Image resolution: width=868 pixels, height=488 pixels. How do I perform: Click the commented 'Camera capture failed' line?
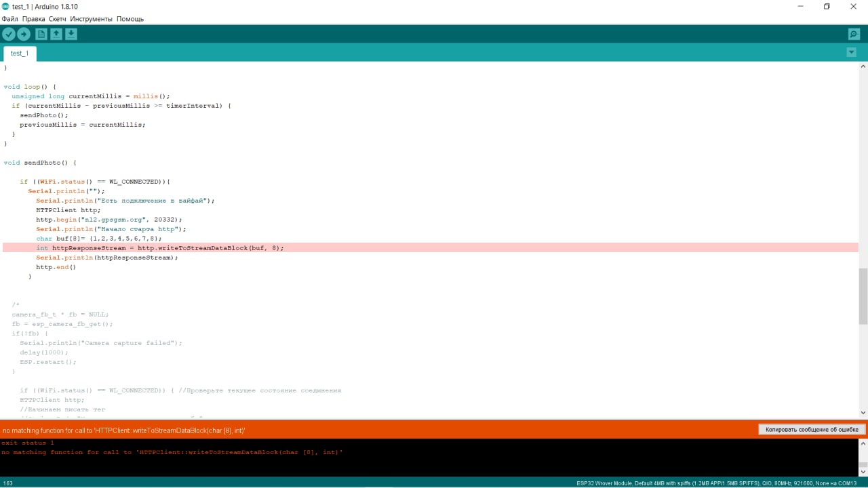pos(101,343)
